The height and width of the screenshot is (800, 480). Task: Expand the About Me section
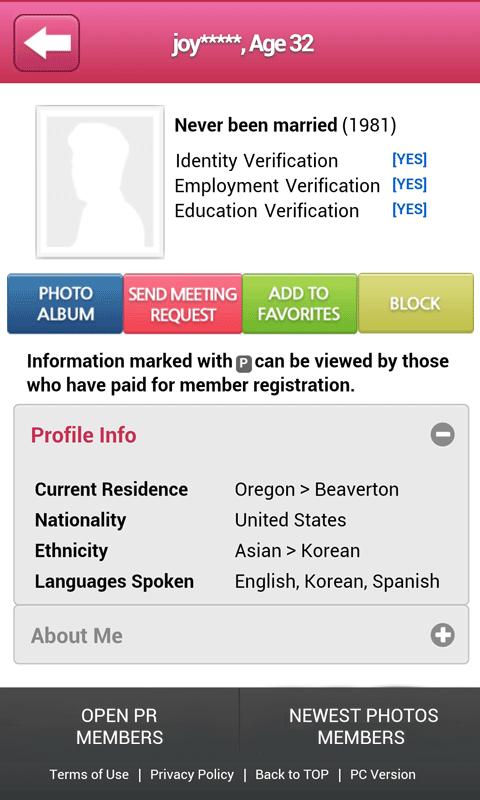241,635
